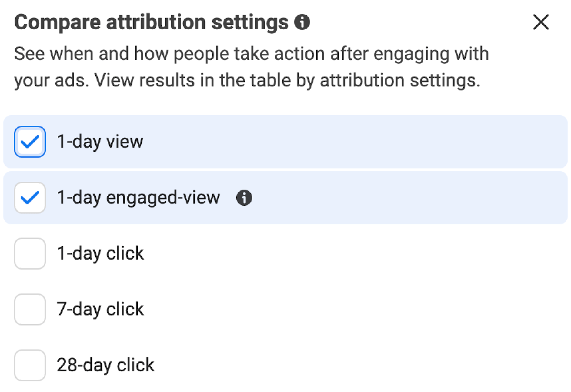
Task: Click the '28-day click' label text
Action: tap(105, 365)
